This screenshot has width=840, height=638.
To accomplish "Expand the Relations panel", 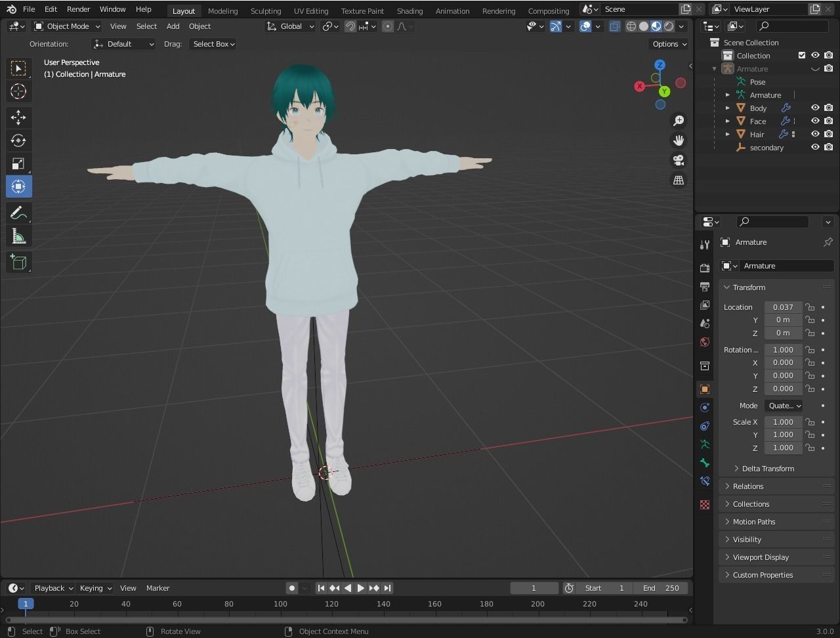I will (776, 486).
